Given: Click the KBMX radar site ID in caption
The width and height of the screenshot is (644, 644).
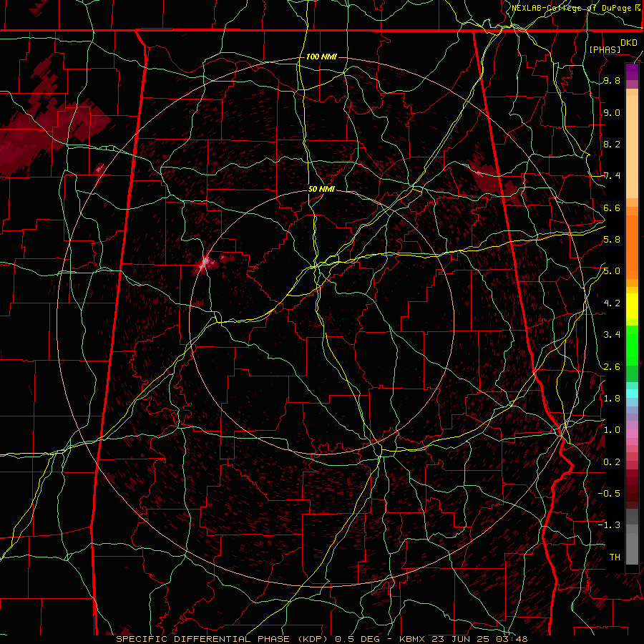Looking at the screenshot, I should pos(413,639).
